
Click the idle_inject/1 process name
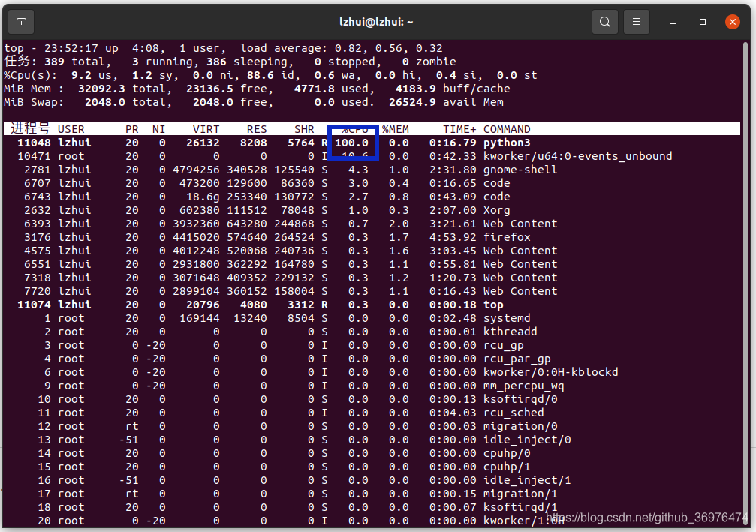tap(527, 480)
